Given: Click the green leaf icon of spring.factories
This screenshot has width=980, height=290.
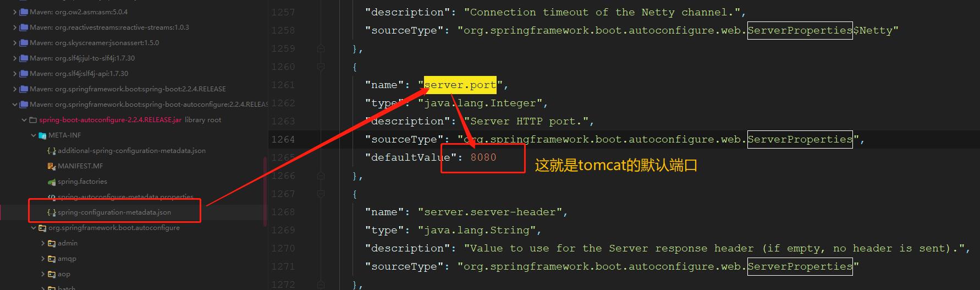Looking at the screenshot, I should [x=52, y=181].
